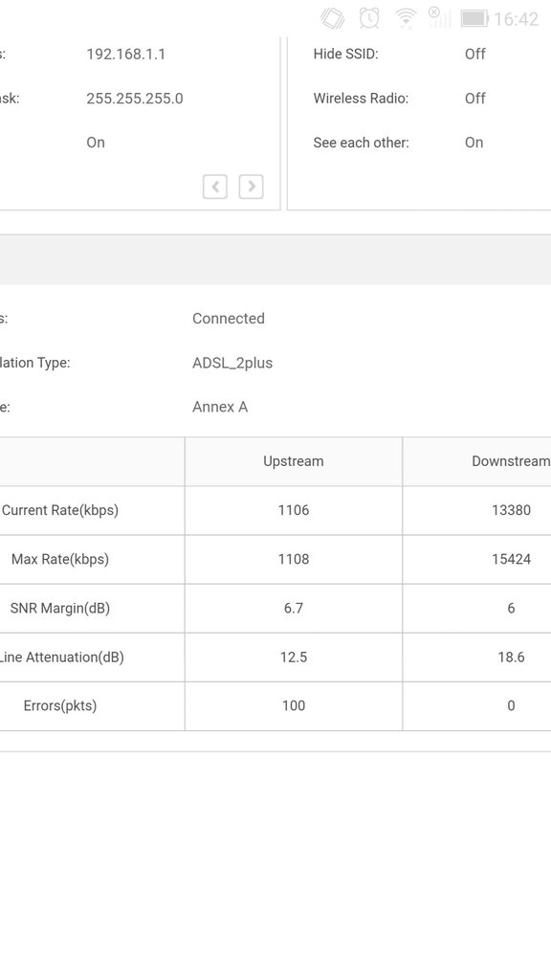Click the Connected status text
Screen dimensions: 551x980
tap(229, 318)
